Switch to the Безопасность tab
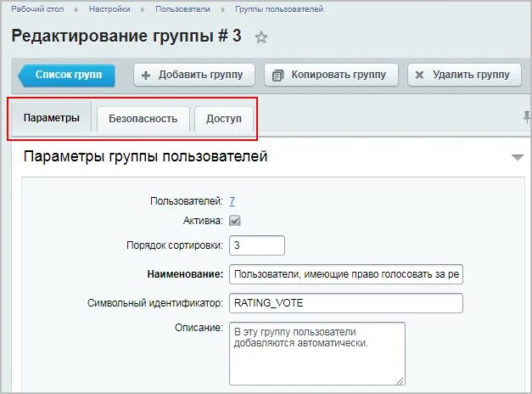 click(x=143, y=119)
